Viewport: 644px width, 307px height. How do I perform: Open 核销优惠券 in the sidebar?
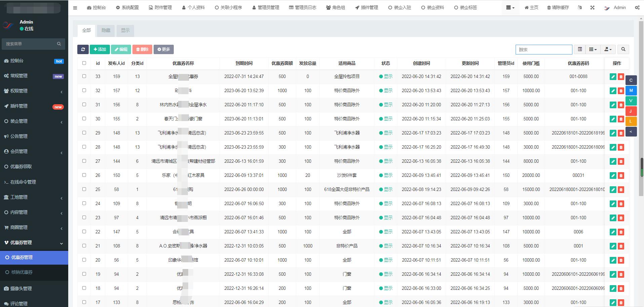[x=22, y=272]
